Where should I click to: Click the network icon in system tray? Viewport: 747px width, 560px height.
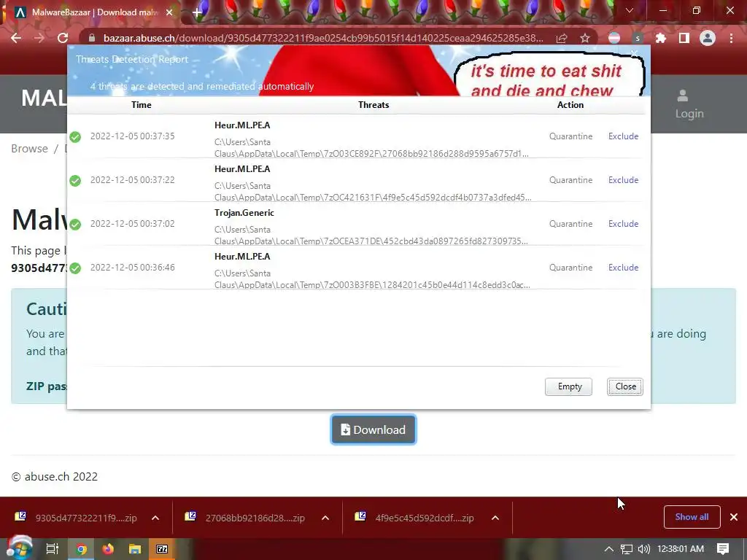click(627, 549)
